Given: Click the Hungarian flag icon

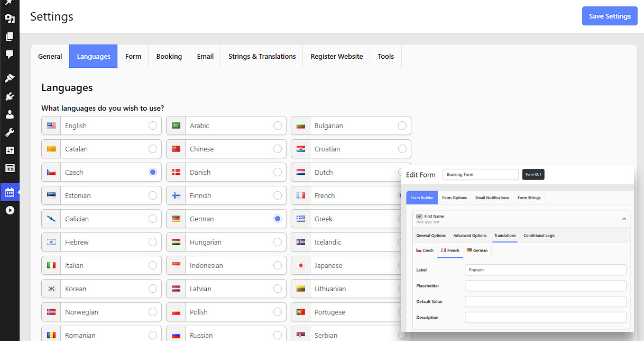Looking at the screenshot, I should pyautogui.click(x=176, y=242).
